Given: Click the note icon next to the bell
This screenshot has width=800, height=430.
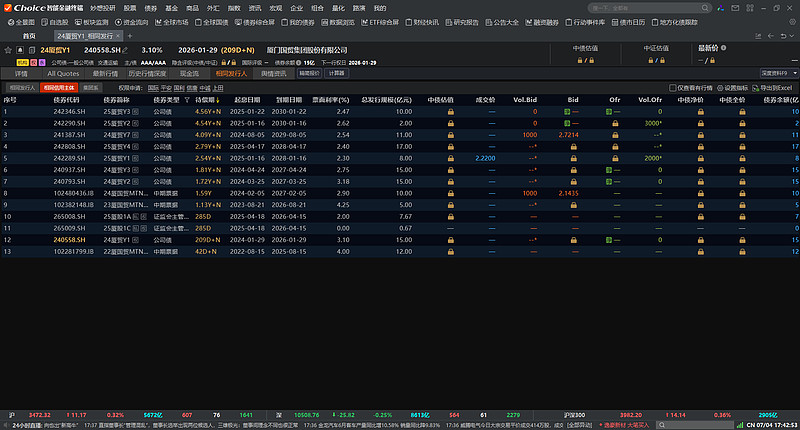Looking at the screenshot, I should coord(32,50).
